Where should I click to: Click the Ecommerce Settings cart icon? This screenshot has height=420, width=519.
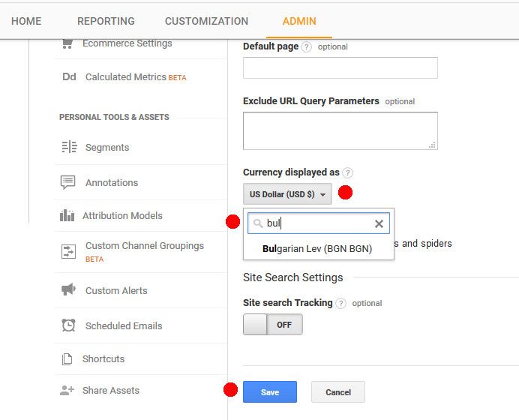pyautogui.click(x=67, y=43)
